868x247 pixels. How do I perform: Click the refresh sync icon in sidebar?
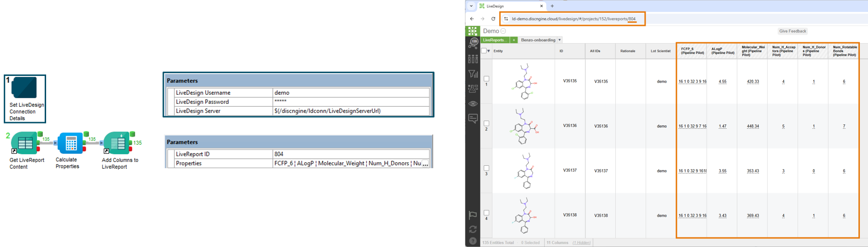pyautogui.click(x=473, y=229)
